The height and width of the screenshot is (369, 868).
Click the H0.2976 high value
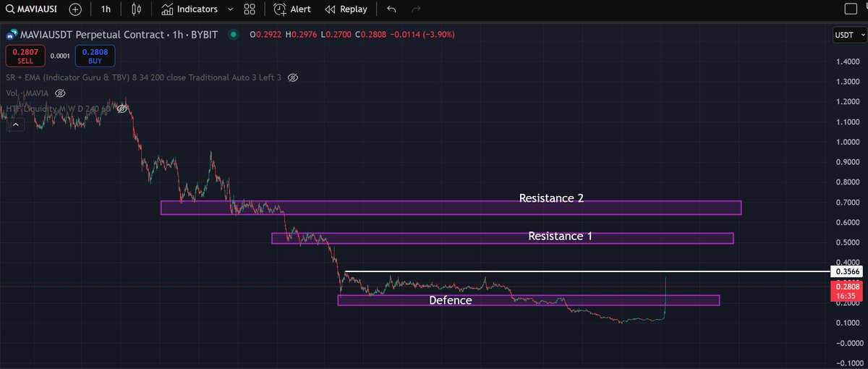pos(302,35)
